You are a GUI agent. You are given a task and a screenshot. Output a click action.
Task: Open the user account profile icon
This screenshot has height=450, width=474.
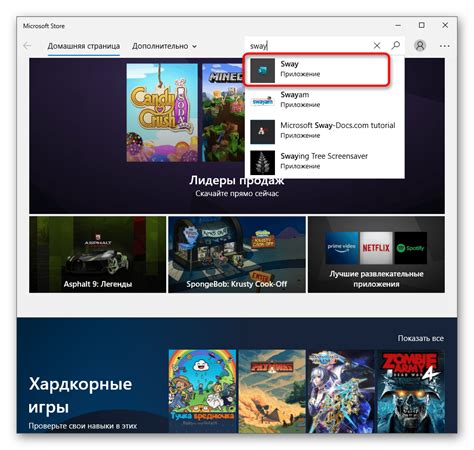click(420, 45)
